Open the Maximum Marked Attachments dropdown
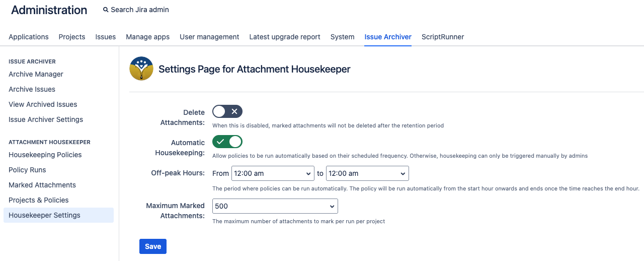Viewport: 644px width, 261px height. tap(275, 206)
